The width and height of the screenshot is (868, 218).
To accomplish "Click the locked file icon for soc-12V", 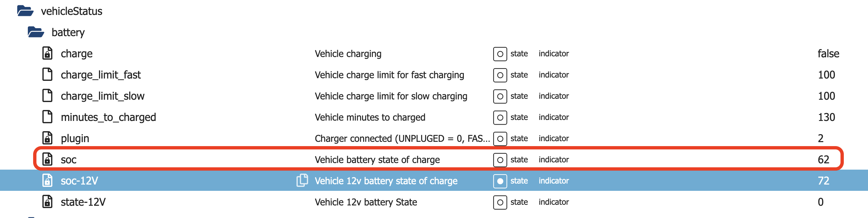I will click(x=47, y=181).
